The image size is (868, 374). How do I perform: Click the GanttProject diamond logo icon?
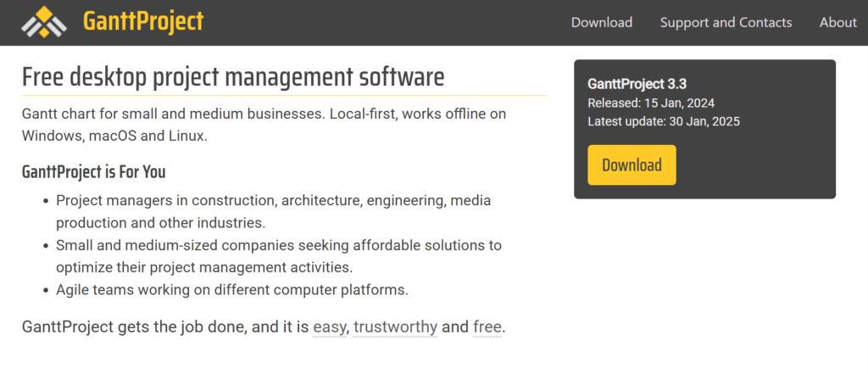pyautogui.click(x=46, y=22)
